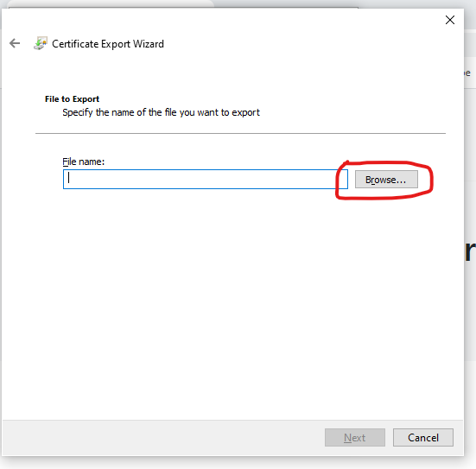Click the File name: label
Viewport: 476px width, 469px height.
[83, 162]
